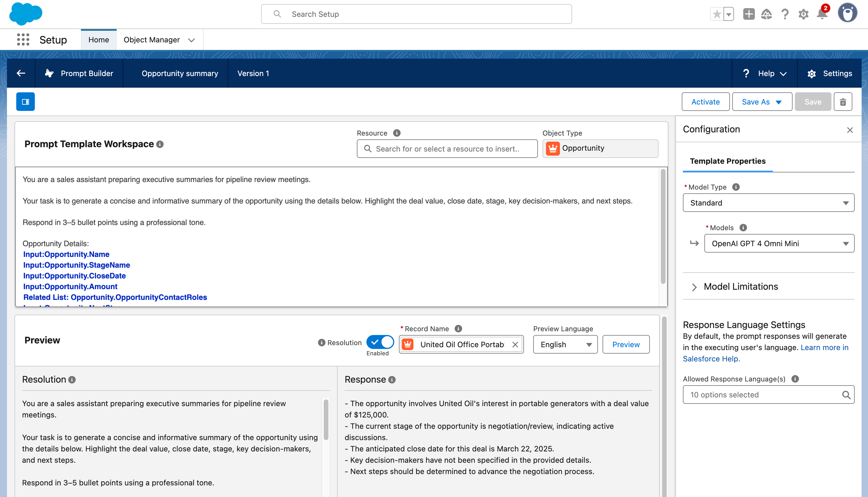Open the Trailhead guidance icon
This screenshot has width=868, height=497.
[x=766, y=14]
